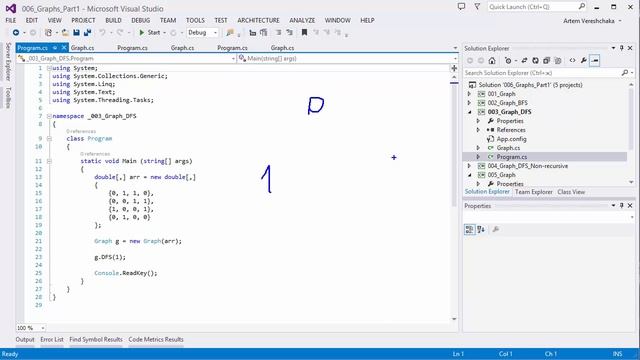This screenshot has width=640, height=360.
Task: Collapse the namespace outlining at line 7
Action: (49, 116)
